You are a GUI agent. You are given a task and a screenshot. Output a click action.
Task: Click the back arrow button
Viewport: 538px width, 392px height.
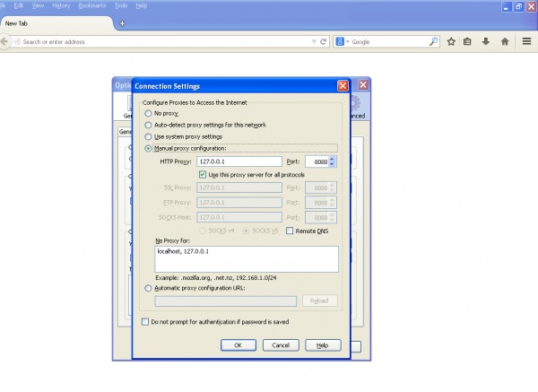[x=4, y=42]
